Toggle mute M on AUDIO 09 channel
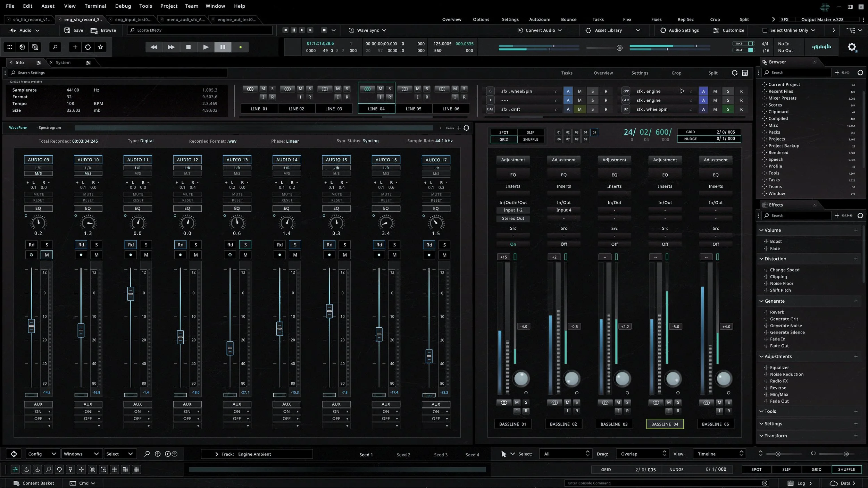The image size is (868, 488). click(47, 255)
